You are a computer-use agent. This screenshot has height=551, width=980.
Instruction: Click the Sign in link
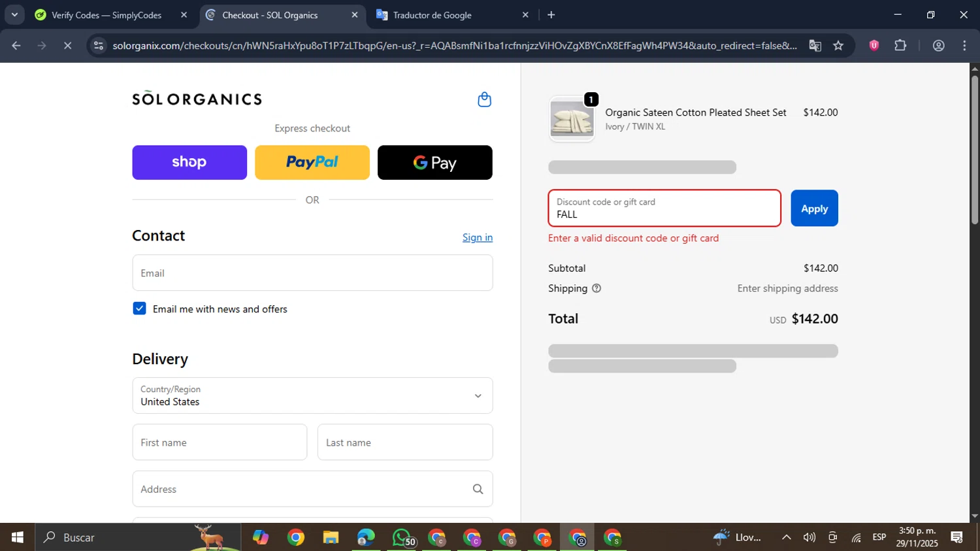coord(478,237)
